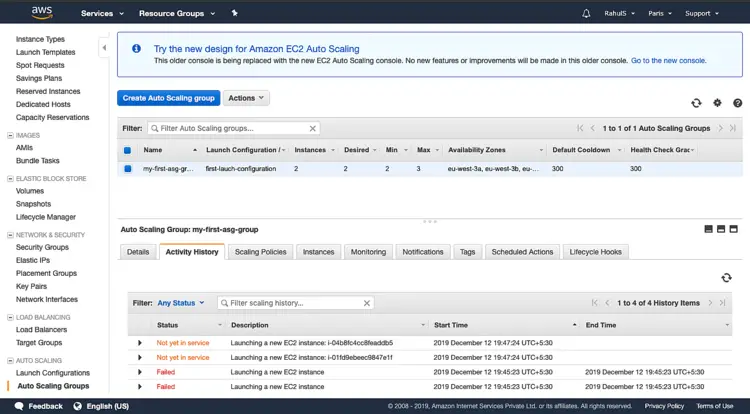The image size is (750, 414).
Task: Collapse the IMAGES sidebar section
Action: click(x=11, y=135)
